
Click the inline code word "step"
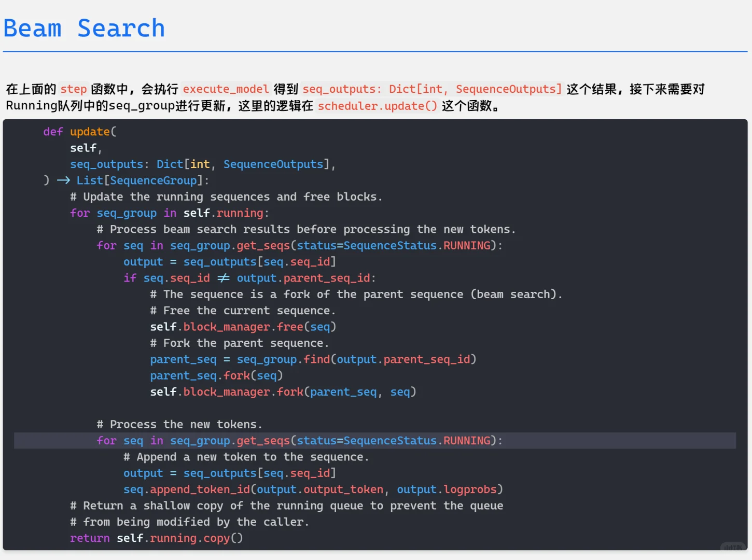click(74, 89)
